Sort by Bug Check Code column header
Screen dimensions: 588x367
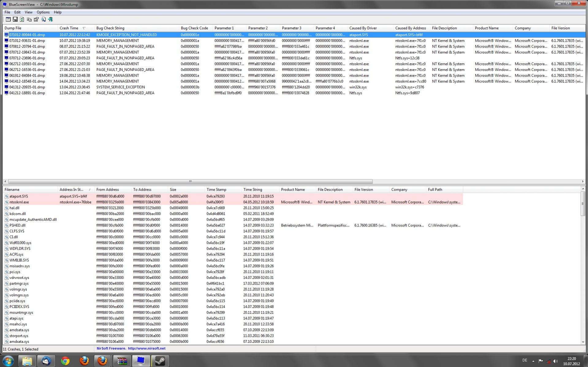196,28
